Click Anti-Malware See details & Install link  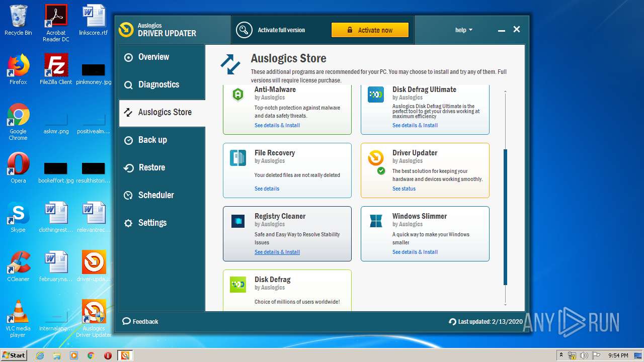[277, 125]
